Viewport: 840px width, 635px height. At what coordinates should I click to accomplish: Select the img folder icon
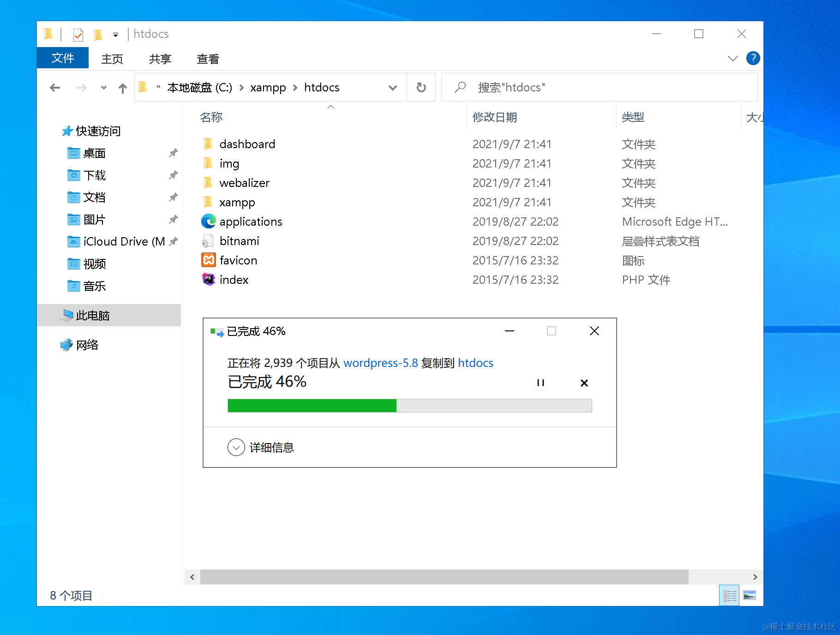tap(208, 163)
